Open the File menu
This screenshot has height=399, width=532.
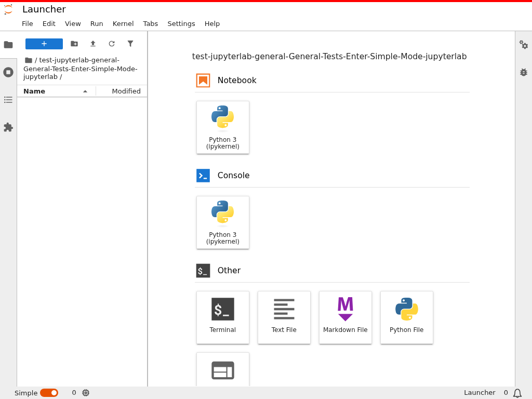[28, 24]
